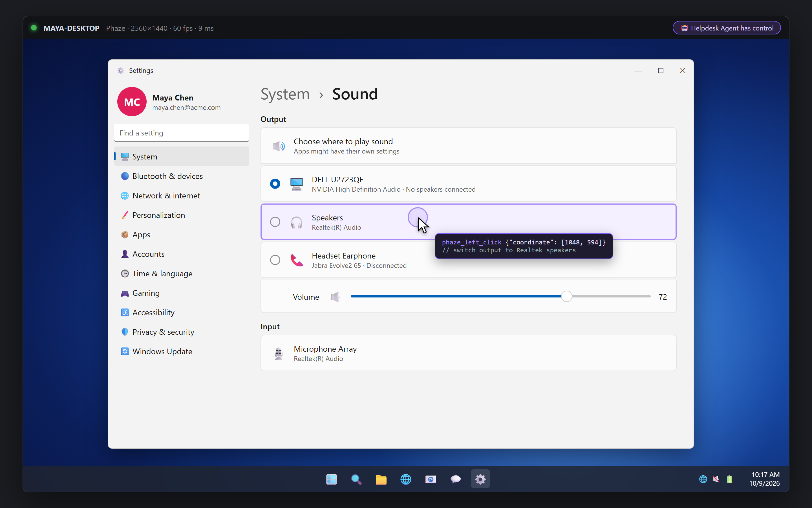Click the Choose where to play sound speaker icon

[x=279, y=146]
